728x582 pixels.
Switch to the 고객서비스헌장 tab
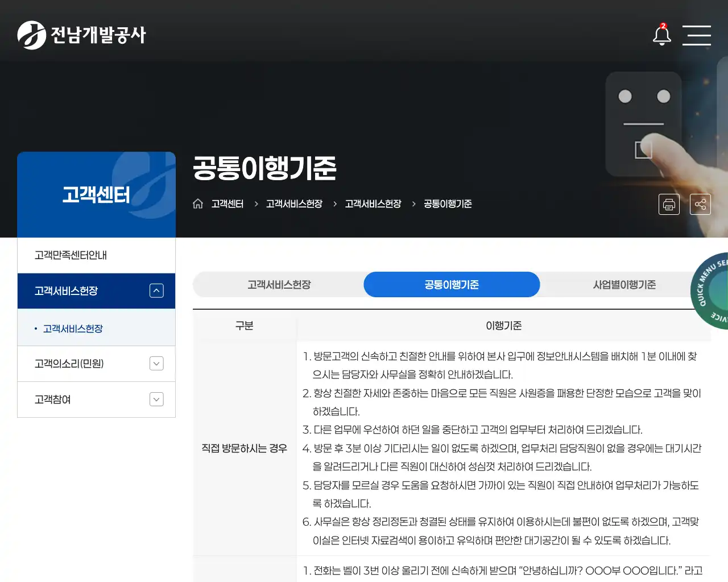pos(279,284)
